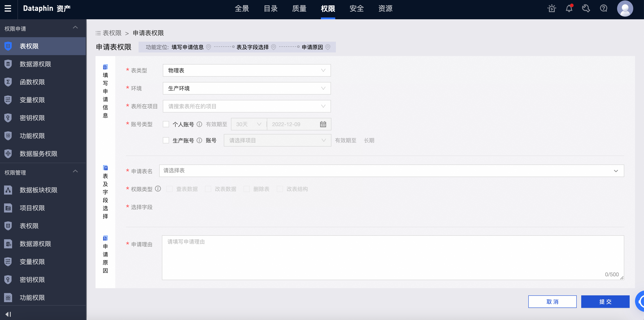The height and width of the screenshot is (320, 644).
Task: Collapse the 权限申请 sidebar section
Action: coord(75,28)
